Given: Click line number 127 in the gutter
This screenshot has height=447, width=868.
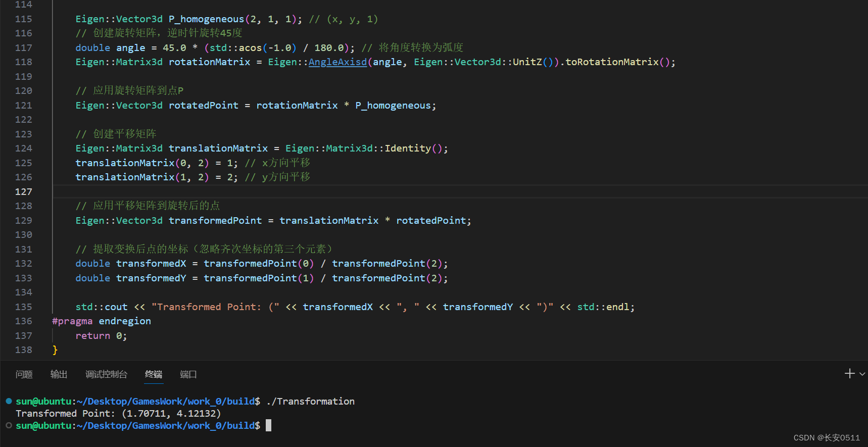Looking at the screenshot, I should tap(23, 192).
